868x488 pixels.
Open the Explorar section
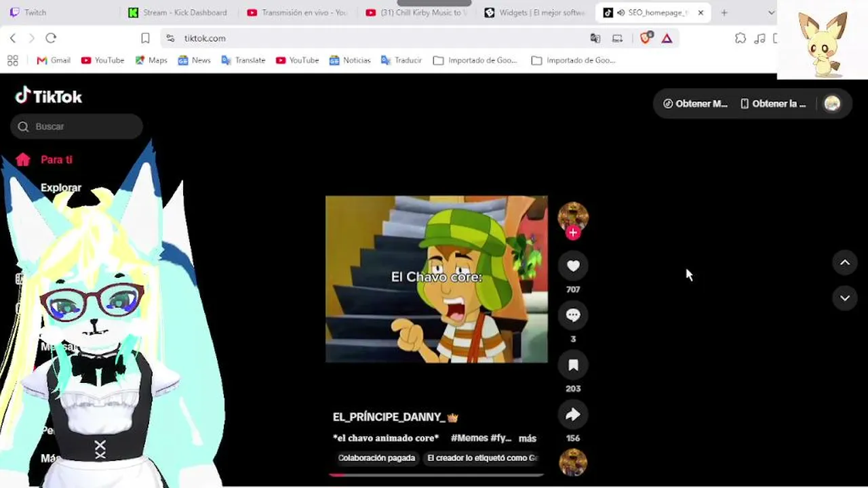pyautogui.click(x=60, y=188)
